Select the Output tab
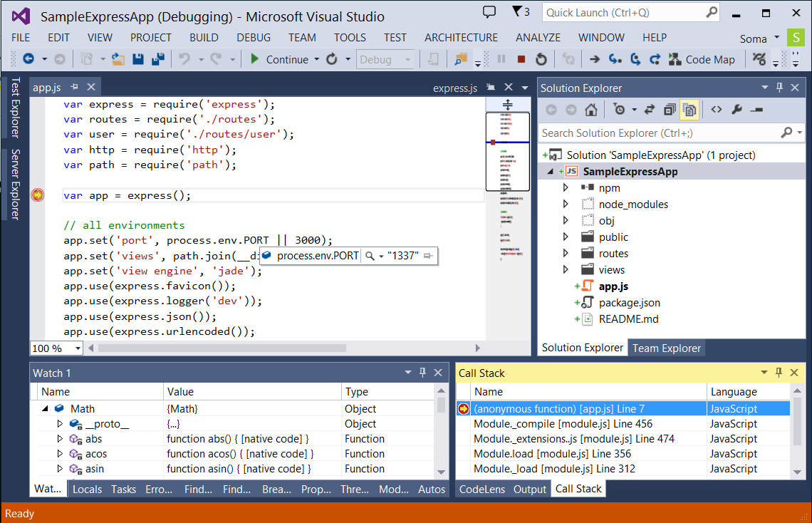The image size is (812, 523). tap(529, 489)
